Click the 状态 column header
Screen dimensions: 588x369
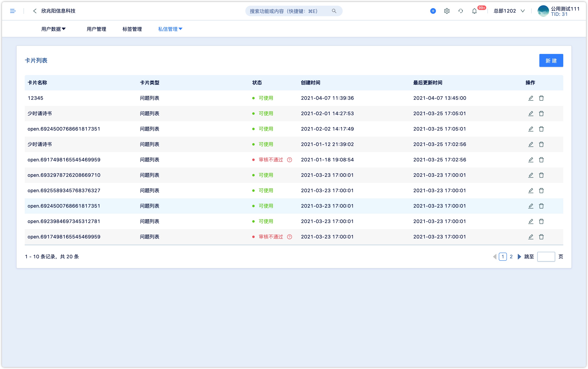[x=257, y=83]
